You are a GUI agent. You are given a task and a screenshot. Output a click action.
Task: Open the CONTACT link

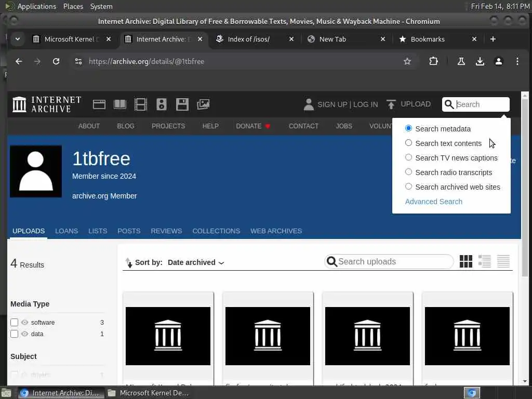pyautogui.click(x=303, y=126)
